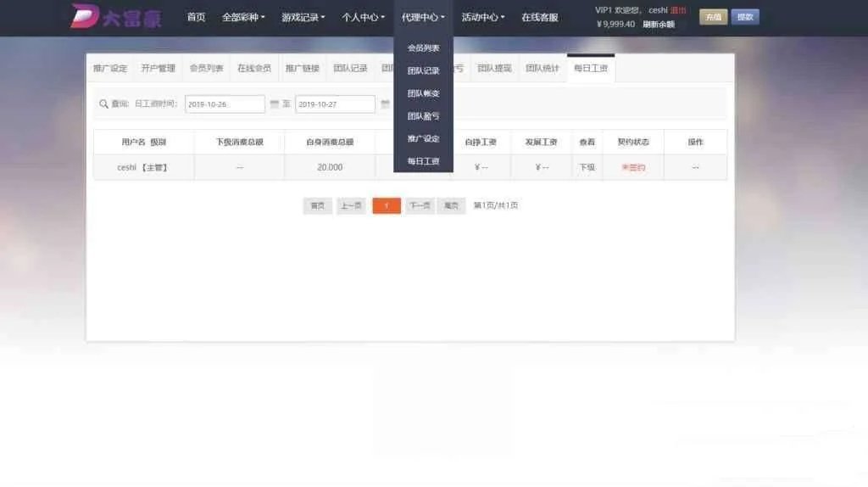Open calendar picker beside end date
This screenshot has height=487, width=868.
tap(385, 104)
